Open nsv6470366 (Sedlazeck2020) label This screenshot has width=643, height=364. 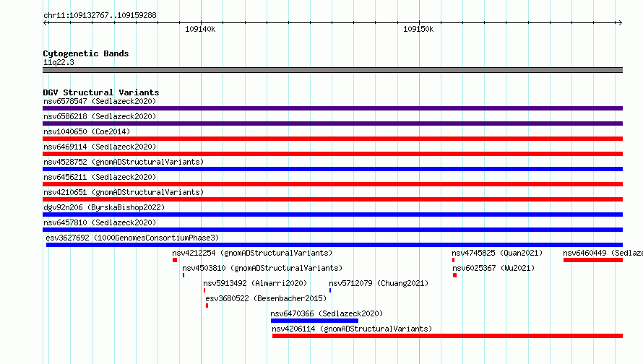pyautogui.click(x=327, y=313)
